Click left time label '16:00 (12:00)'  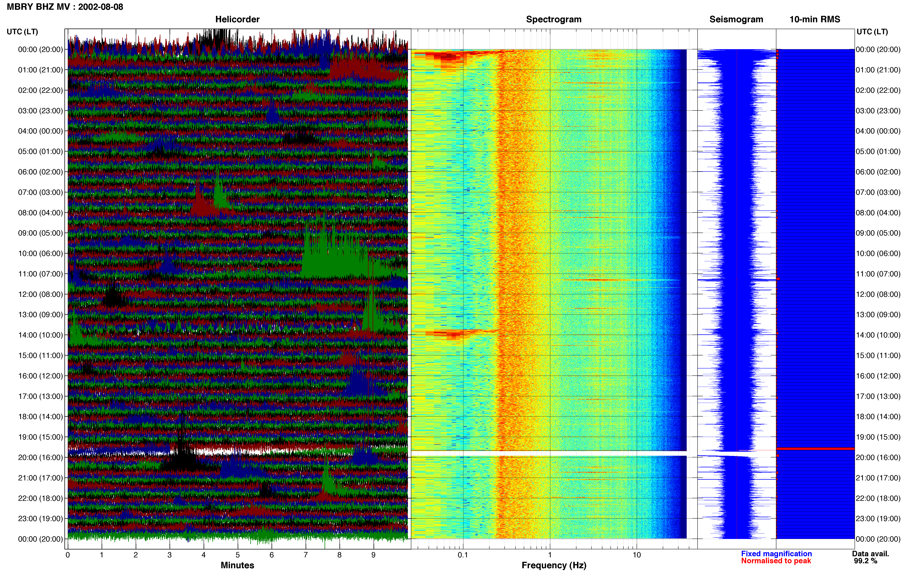(x=41, y=376)
